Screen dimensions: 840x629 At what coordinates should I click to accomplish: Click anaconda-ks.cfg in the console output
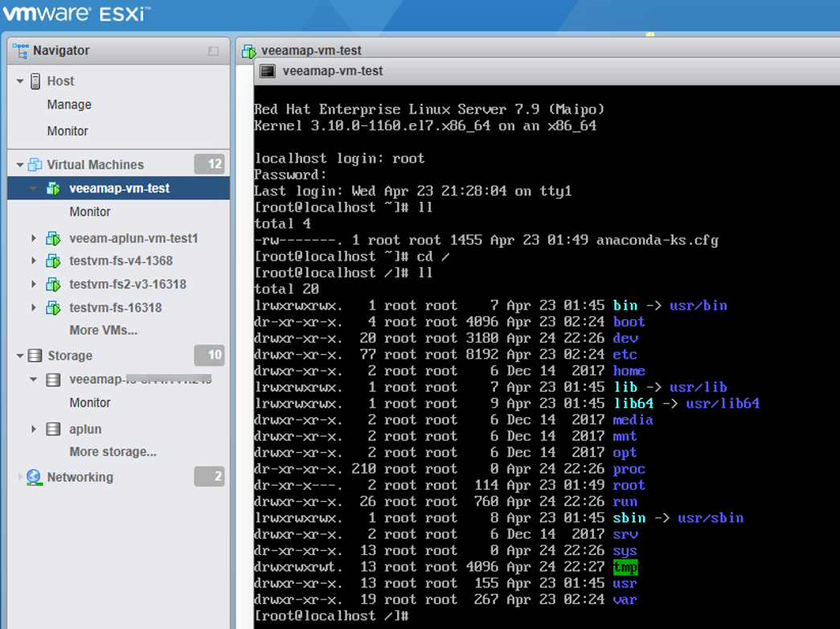click(658, 240)
